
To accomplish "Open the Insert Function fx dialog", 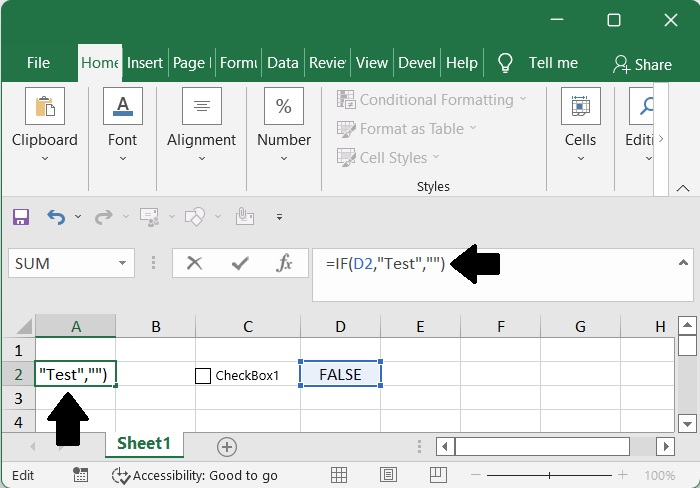I will coord(285,263).
